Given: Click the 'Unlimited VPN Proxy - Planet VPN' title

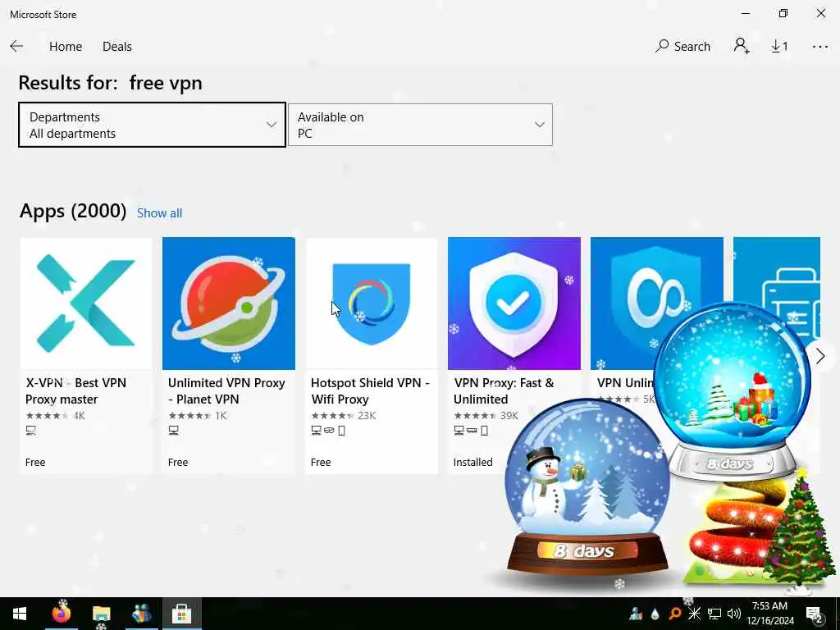Looking at the screenshot, I should 226,391.
